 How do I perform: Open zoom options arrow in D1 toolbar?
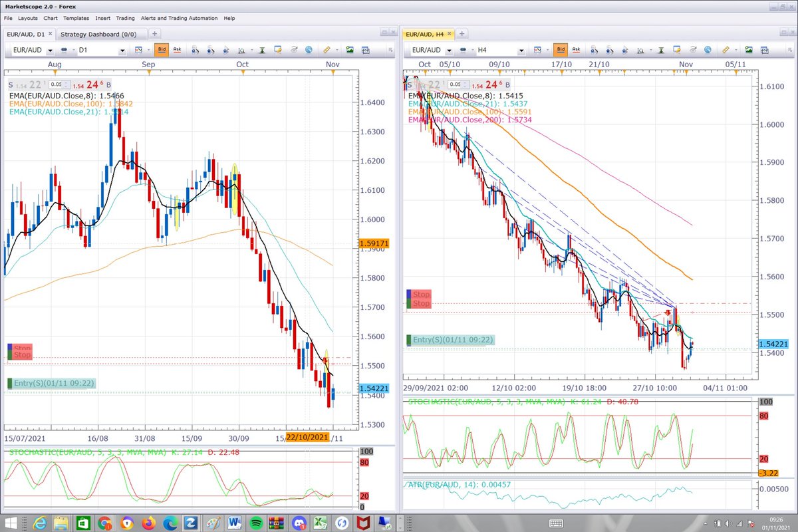252,50
